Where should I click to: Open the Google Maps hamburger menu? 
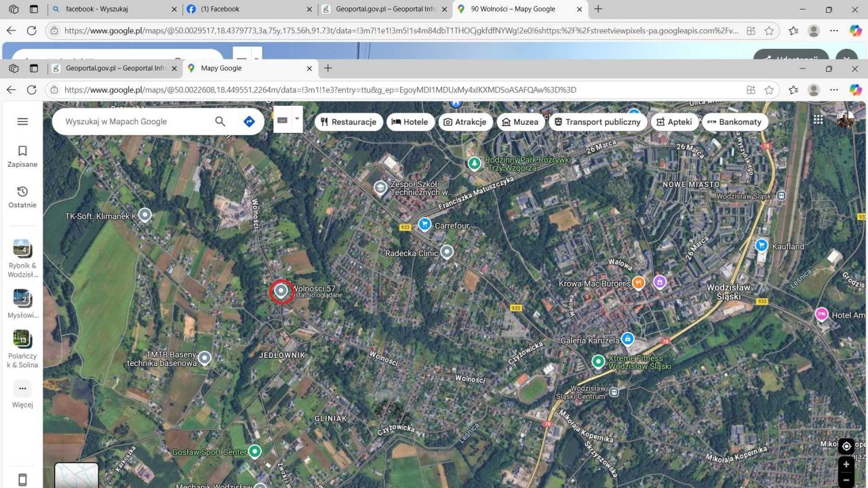tap(22, 121)
